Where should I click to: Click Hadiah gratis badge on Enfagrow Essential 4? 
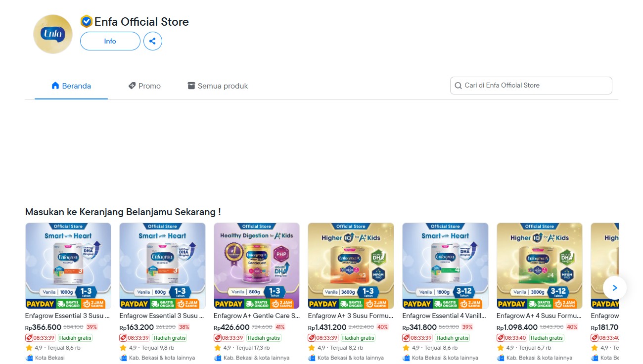pos(453,338)
